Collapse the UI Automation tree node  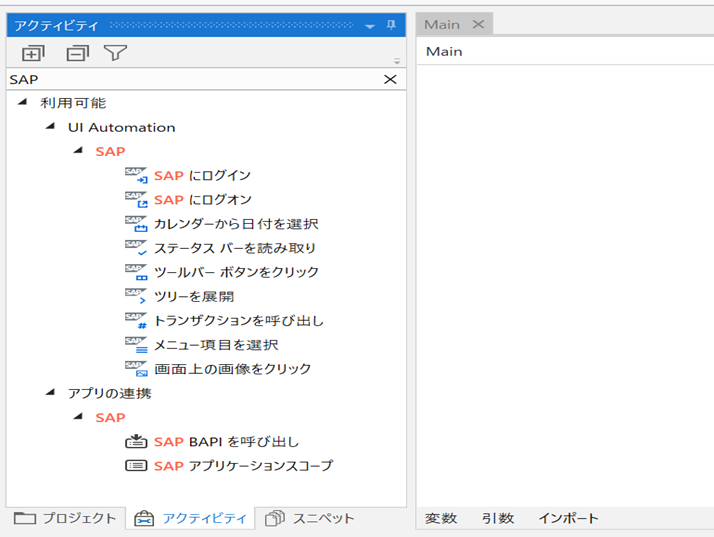(x=50, y=126)
